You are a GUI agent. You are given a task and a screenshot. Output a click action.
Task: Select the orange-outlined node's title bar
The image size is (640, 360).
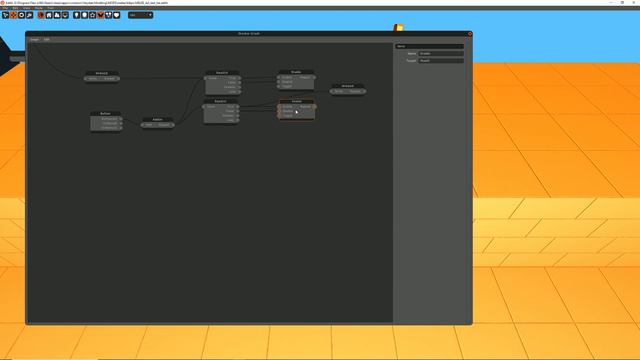click(297, 102)
